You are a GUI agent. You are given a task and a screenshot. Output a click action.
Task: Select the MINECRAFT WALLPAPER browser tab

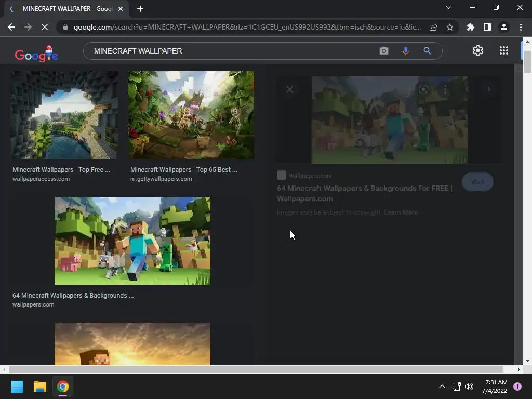(x=66, y=9)
